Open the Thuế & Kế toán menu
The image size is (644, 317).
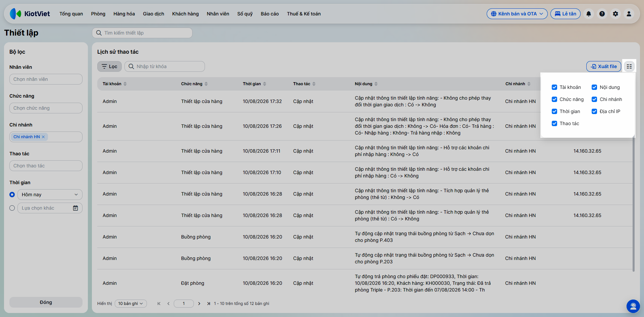[x=304, y=14]
